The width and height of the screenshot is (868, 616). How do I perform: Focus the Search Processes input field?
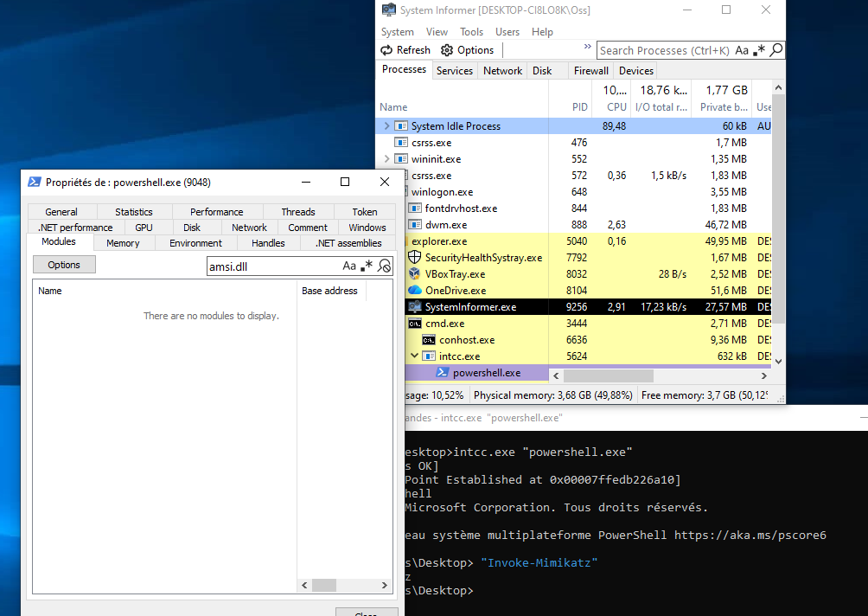pos(665,50)
